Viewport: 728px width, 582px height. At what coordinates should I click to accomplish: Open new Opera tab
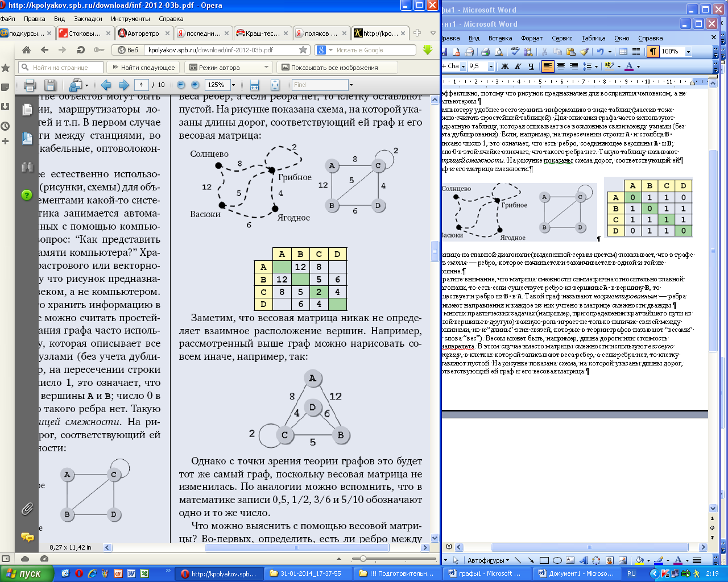[x=417, y=33]
